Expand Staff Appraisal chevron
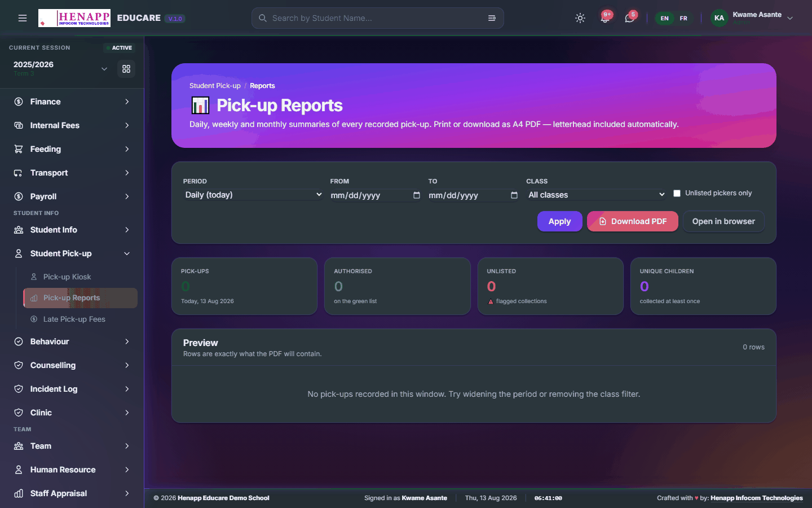Image resolution: width=812 pixels, height=508 pixels. [x=127, y=493]
